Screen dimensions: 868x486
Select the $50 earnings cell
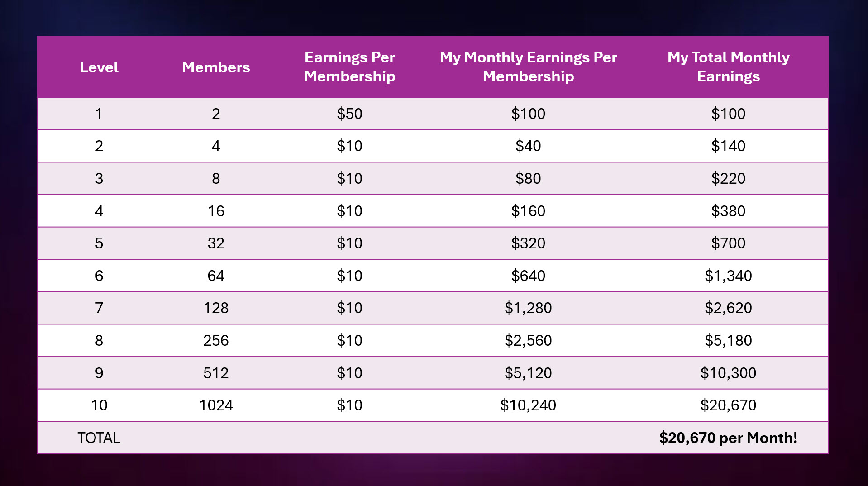(349, 114)
